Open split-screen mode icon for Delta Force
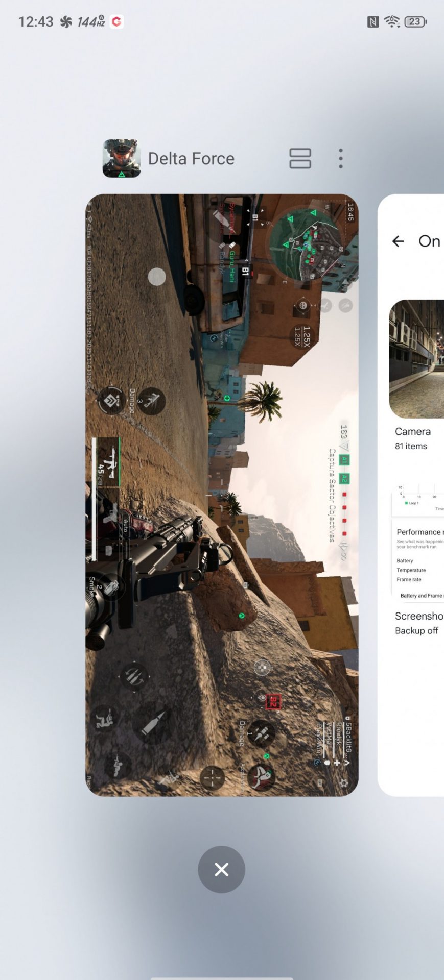The image size is (444, 980). (x=300, y=158)
